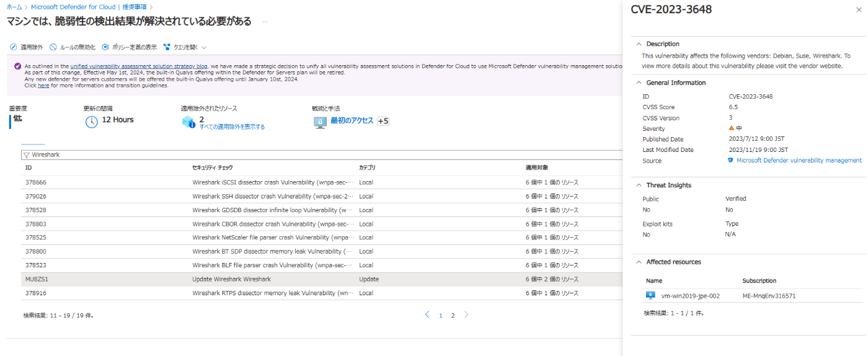Click the purple shield notice icon
Viewport: 868px width, 356px height.
tap(18, 66)
